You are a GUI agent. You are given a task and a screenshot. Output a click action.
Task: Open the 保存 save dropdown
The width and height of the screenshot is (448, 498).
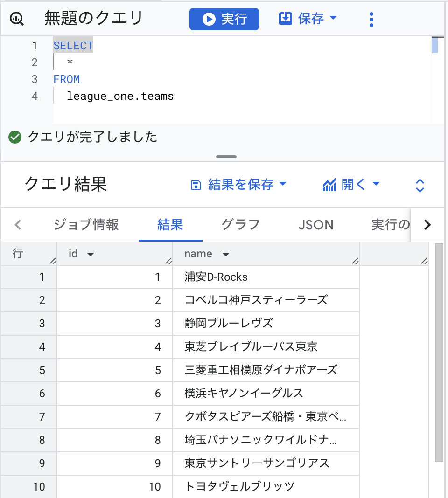[x=308, y=19]
